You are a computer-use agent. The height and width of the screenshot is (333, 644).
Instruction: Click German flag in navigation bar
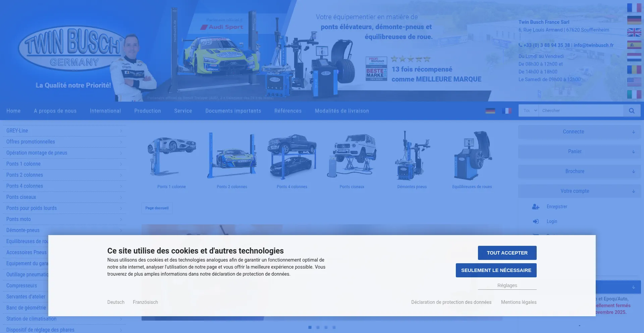tap(490, 111)
